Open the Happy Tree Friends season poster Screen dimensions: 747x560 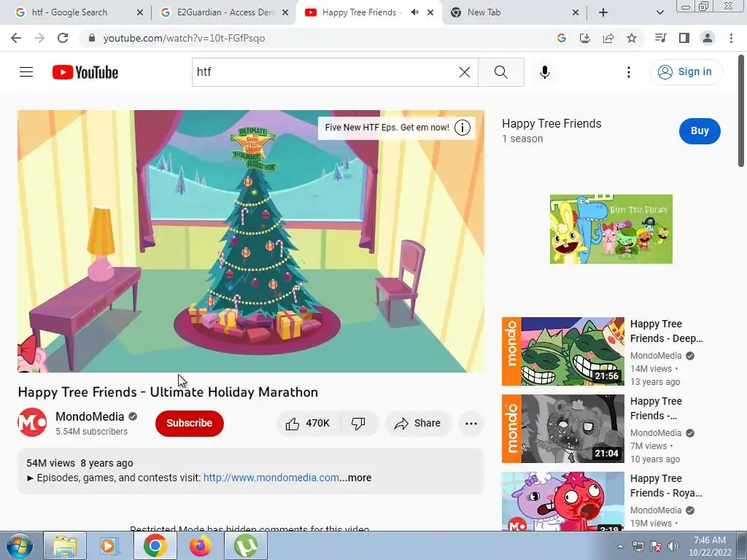(611, 229)
